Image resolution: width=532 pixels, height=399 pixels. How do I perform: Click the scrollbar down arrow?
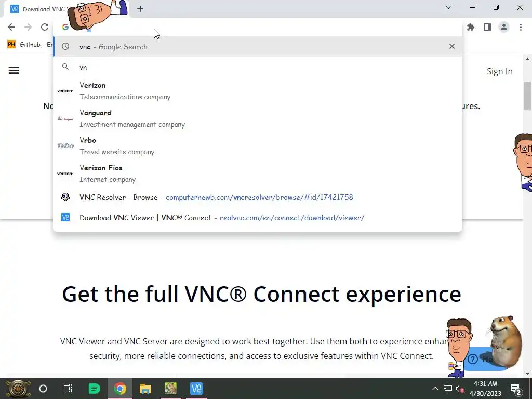coord(527,374)
